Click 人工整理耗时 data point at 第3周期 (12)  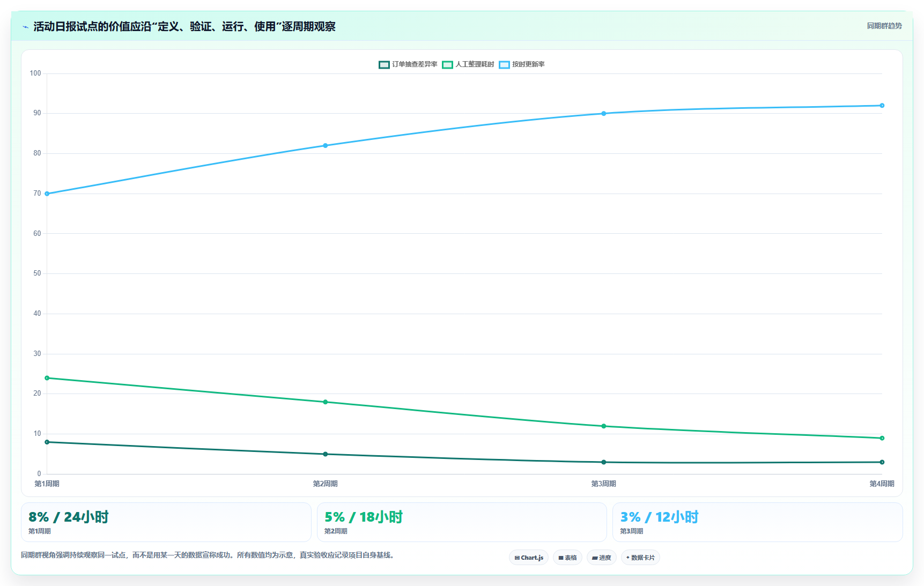pyautogui.click(x=604, y=426)
